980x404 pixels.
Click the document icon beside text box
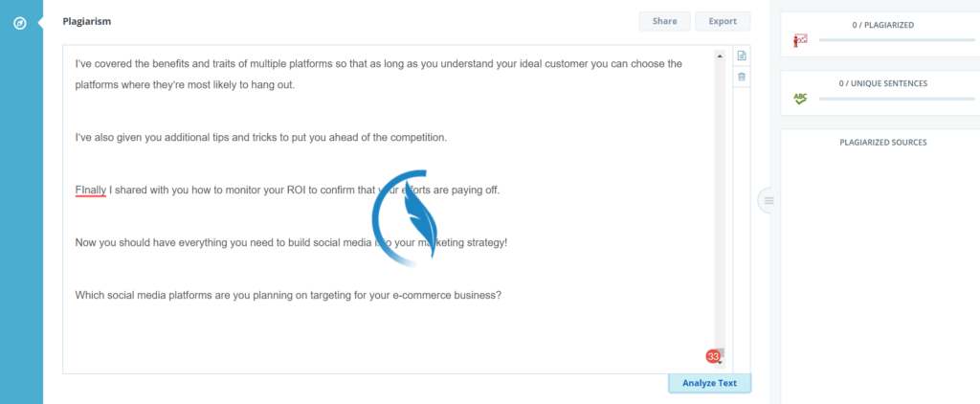[x=742, y=56]
